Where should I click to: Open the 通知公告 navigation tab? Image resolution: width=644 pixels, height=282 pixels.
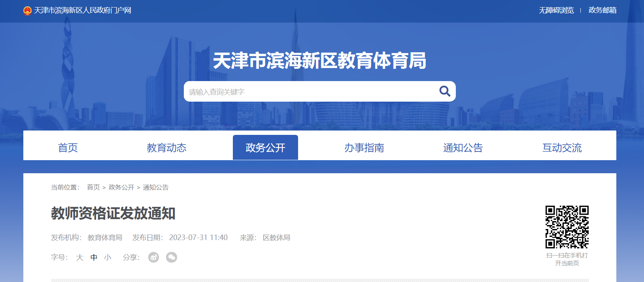click(x=463, y=148)
